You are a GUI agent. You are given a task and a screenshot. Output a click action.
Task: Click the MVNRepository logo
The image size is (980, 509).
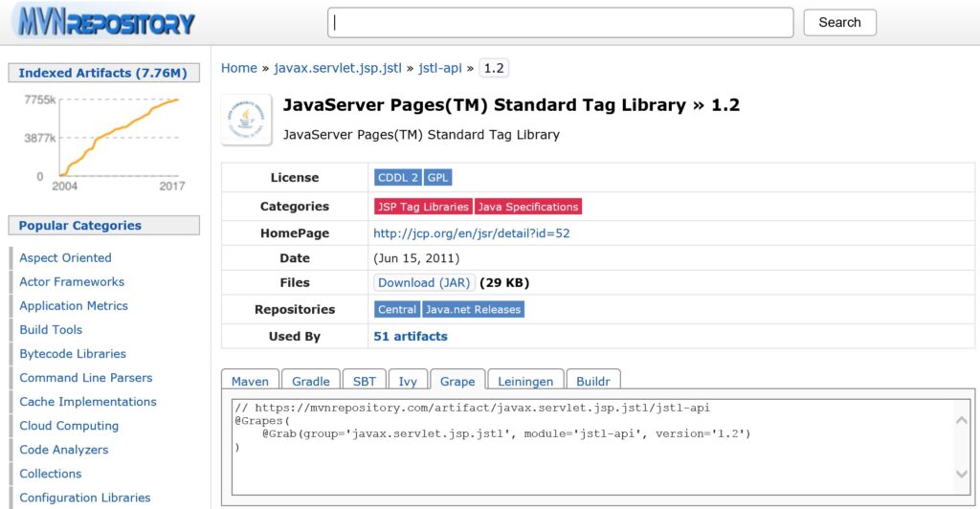pos(105,22)
